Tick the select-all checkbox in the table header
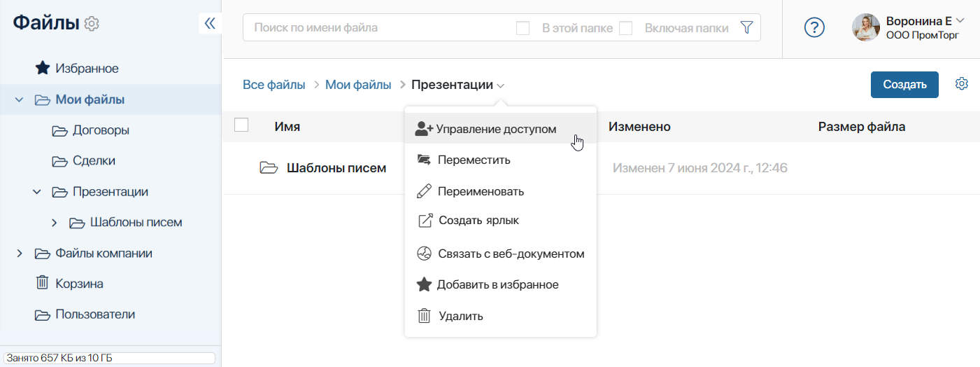 pos(241,125)
